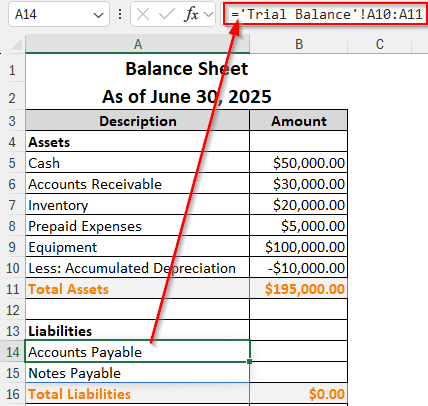Select the Accounts Payable cell
Viewport: 428px width, 406px height.
(x=138, y=352)
